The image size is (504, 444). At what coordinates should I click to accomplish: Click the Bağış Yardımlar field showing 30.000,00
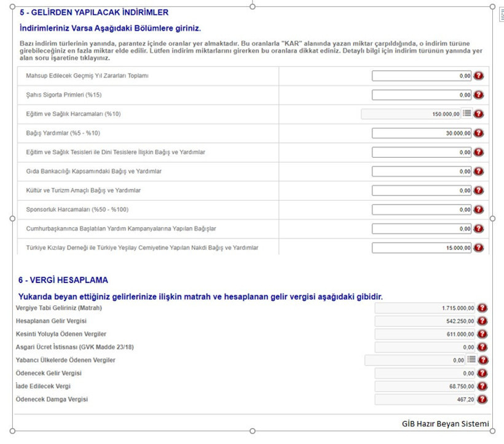pos(422,133)
